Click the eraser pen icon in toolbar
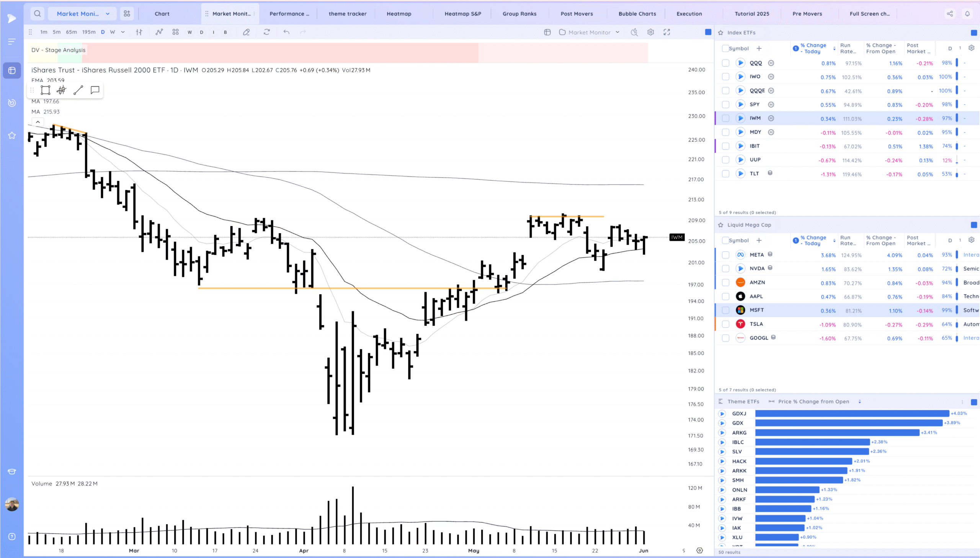The image size is (980, 558). (246, 32)
